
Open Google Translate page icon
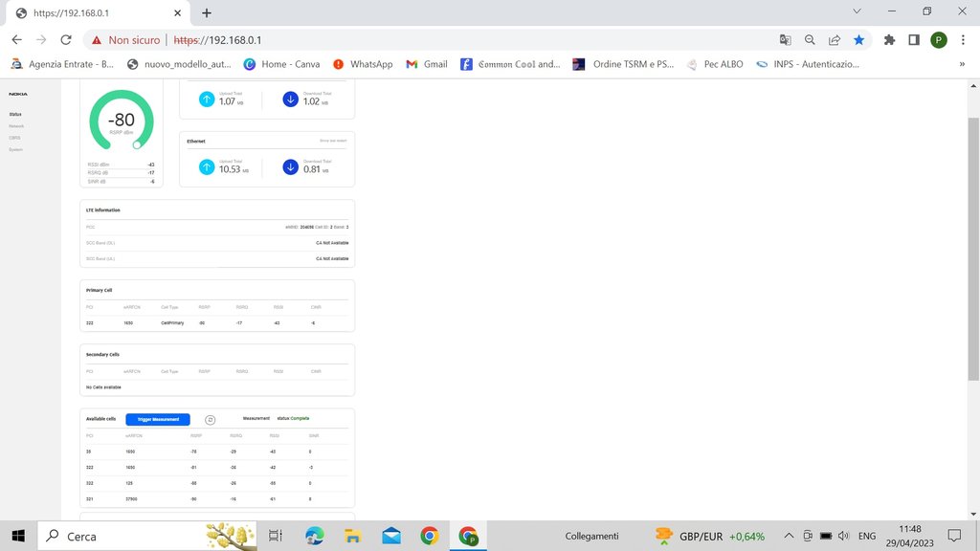(x=785, y=40)
